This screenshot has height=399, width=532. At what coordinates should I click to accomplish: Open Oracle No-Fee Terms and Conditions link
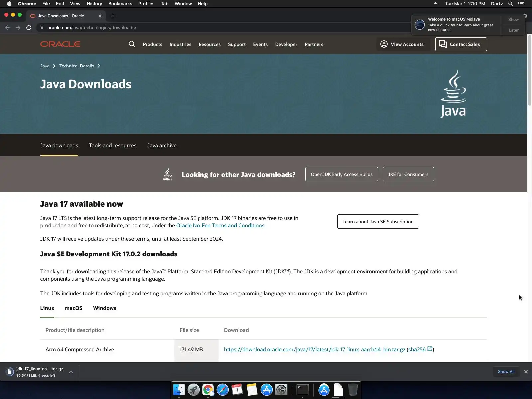pyautogui.click(x=220, y=225)
